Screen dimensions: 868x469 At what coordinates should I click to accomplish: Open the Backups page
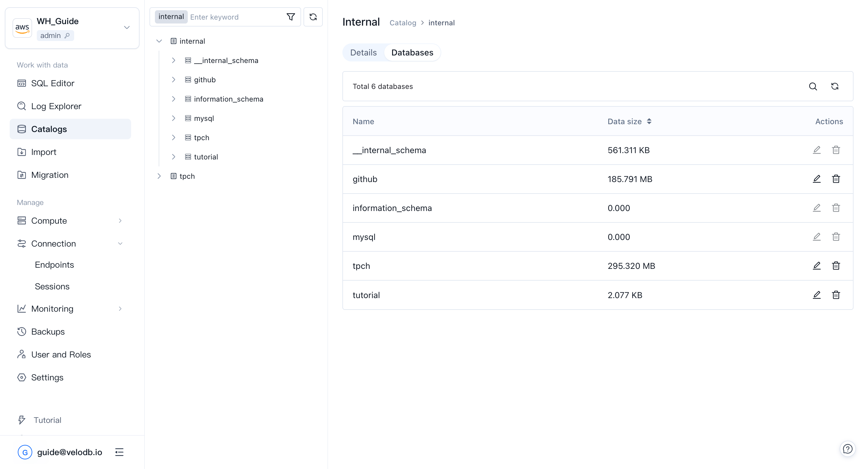(x=48, y=332)
